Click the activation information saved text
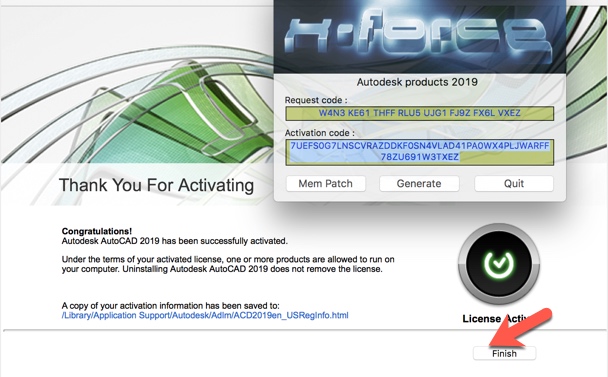608x377 pixels. tap(170, 306)
